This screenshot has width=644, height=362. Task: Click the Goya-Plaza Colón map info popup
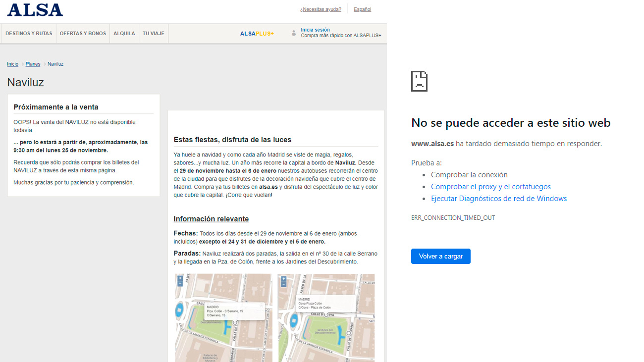(x=326, y=302)
